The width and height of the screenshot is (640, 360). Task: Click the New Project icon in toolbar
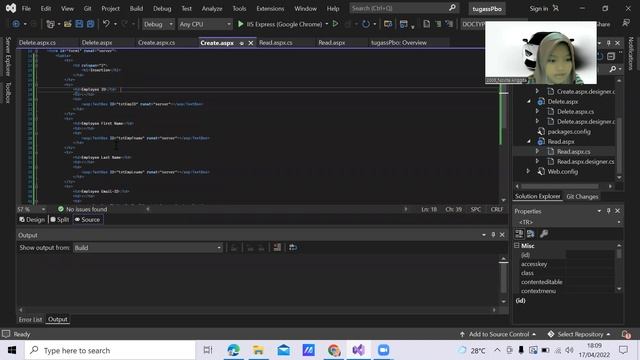click(50, 24)
